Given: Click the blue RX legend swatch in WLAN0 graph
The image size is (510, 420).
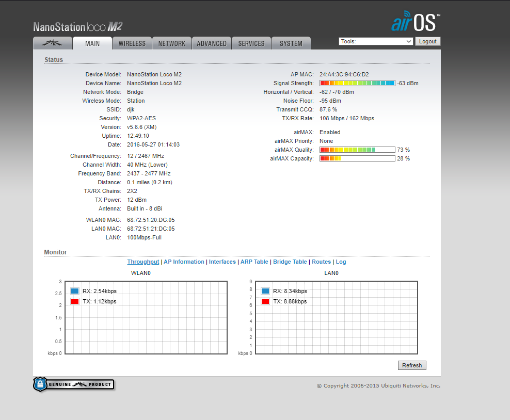Looking at the screenshot, I should point(75,291).
